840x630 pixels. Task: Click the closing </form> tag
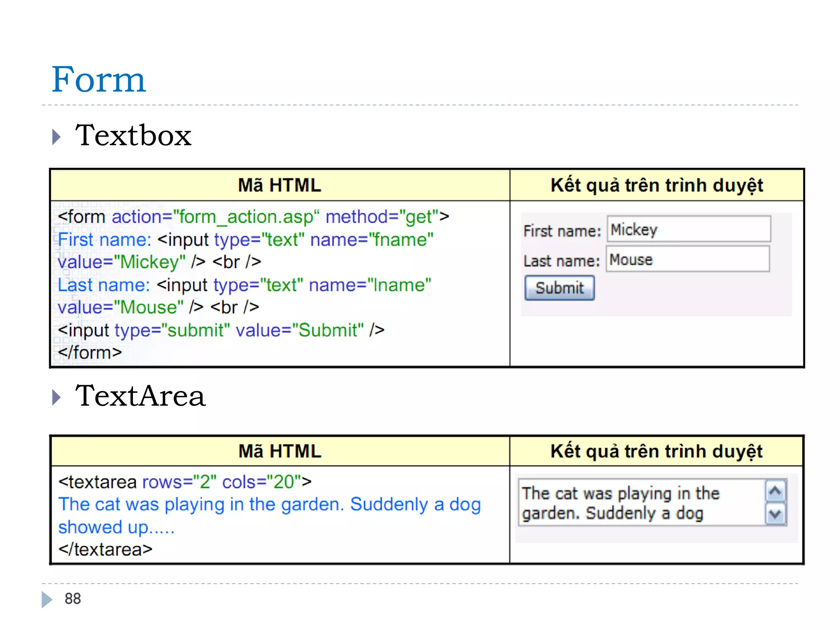(90, 352)
